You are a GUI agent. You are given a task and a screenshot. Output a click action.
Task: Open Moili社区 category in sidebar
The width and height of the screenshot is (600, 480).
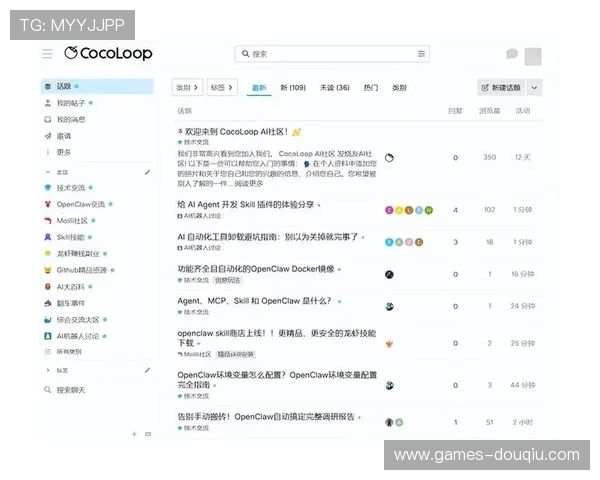tap(70, 221)
